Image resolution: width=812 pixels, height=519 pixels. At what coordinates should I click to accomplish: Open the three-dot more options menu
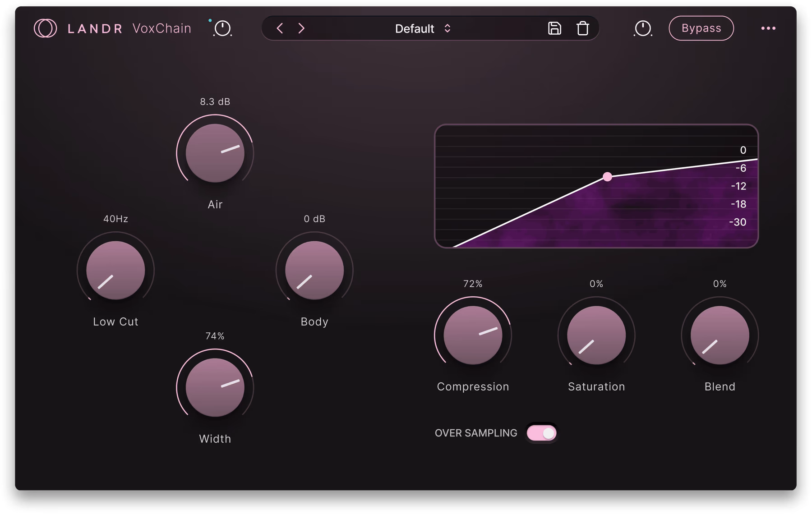768,28
